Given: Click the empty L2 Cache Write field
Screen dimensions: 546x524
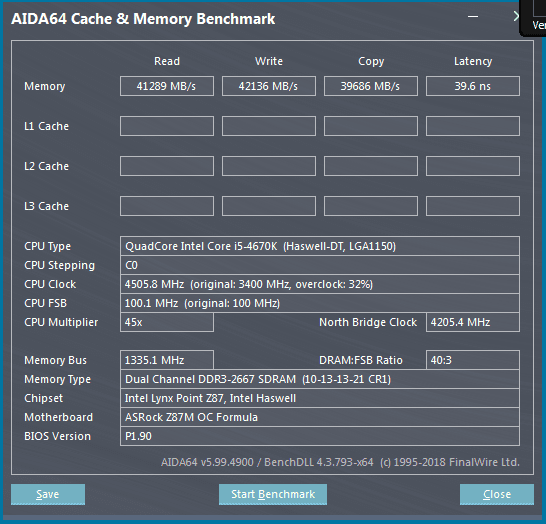Looking at the screenshot, I should tap(269, 166).
